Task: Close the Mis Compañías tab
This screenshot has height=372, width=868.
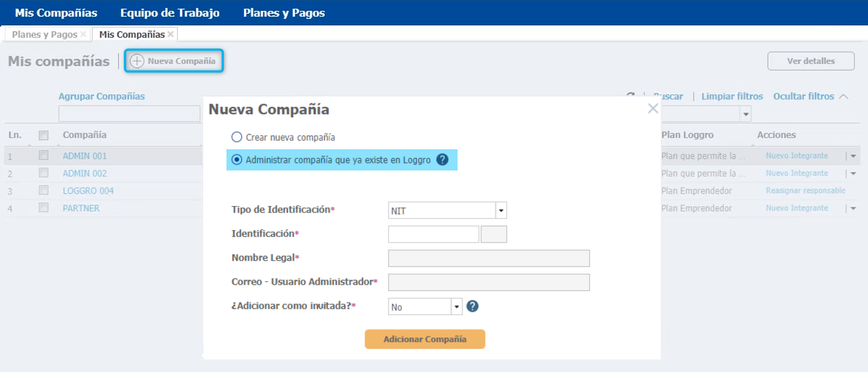Action: click(x=171, y=34)
